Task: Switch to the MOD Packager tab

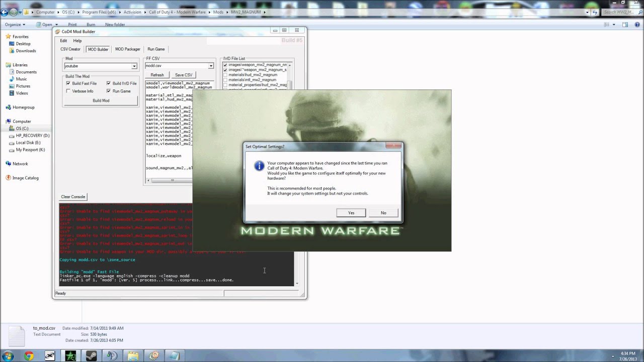Action: click(x=128, y=49)
